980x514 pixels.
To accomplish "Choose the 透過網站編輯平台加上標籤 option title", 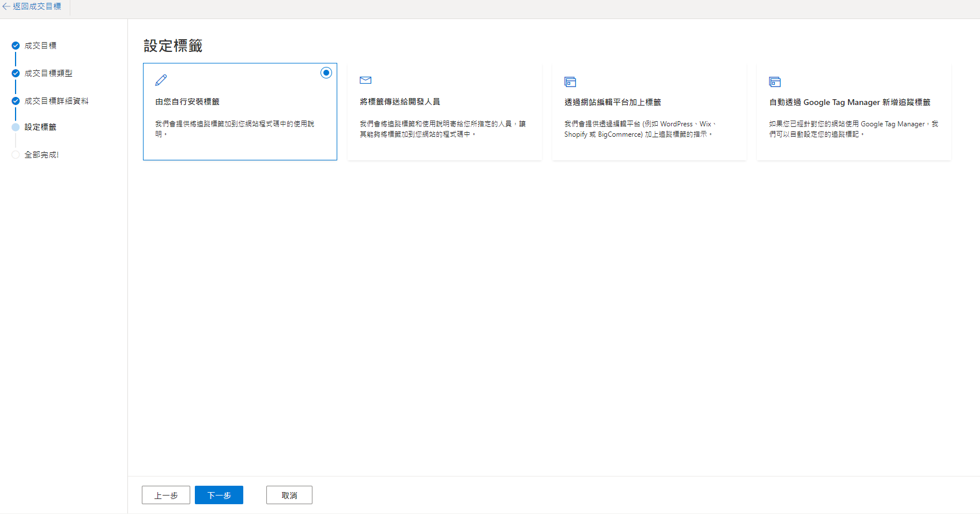I will click(x=613, y=102).
